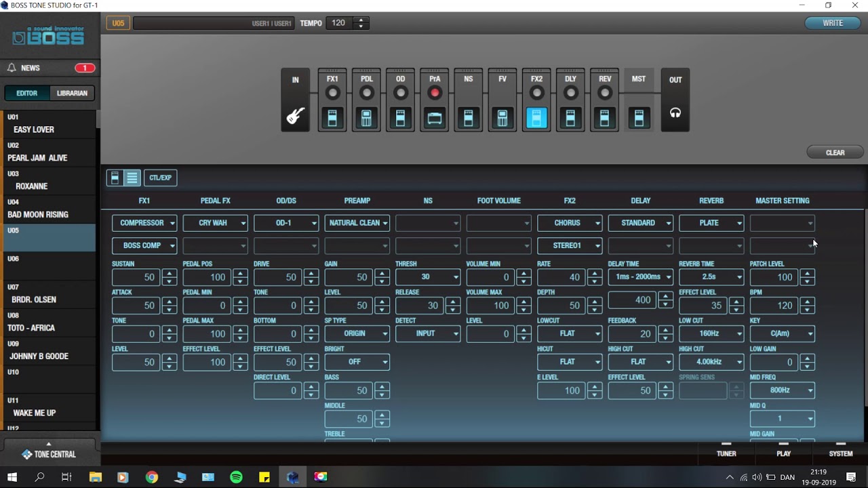Open the BOSS COMP dropdown

(x=144, y=245)
